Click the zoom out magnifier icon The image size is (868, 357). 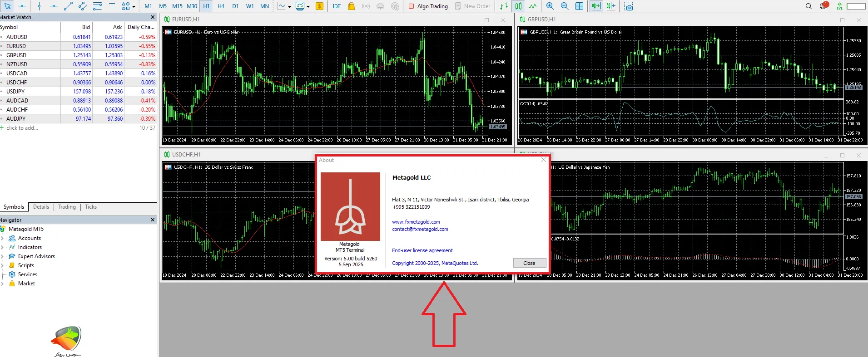[565, 6]
